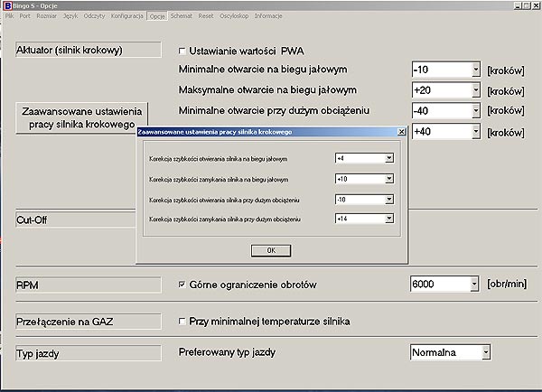542x392 pixels.
Task: Enable Ustawianie wartości PWA checkbox
Action: click(x=182, y=51)
